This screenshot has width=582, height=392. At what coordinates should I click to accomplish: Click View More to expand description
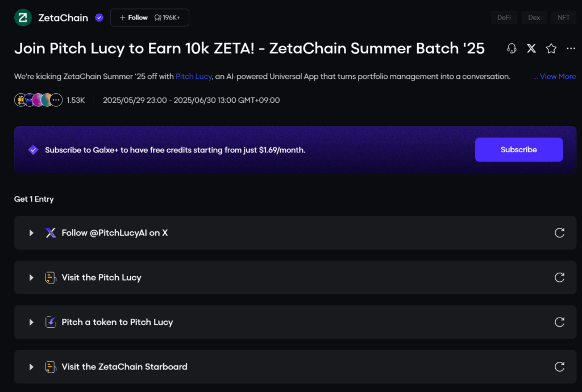point(555,76)
